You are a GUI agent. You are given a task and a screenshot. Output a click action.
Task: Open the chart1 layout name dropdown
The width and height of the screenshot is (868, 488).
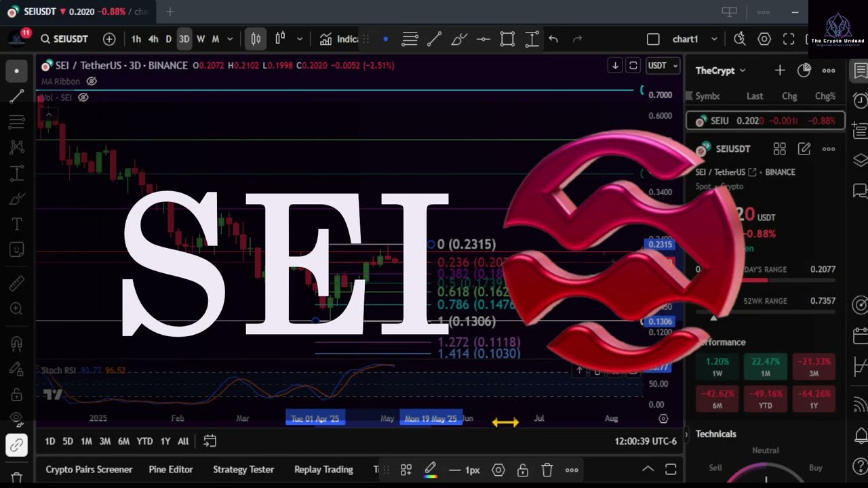pyautogui.click(x=694, y=39)
